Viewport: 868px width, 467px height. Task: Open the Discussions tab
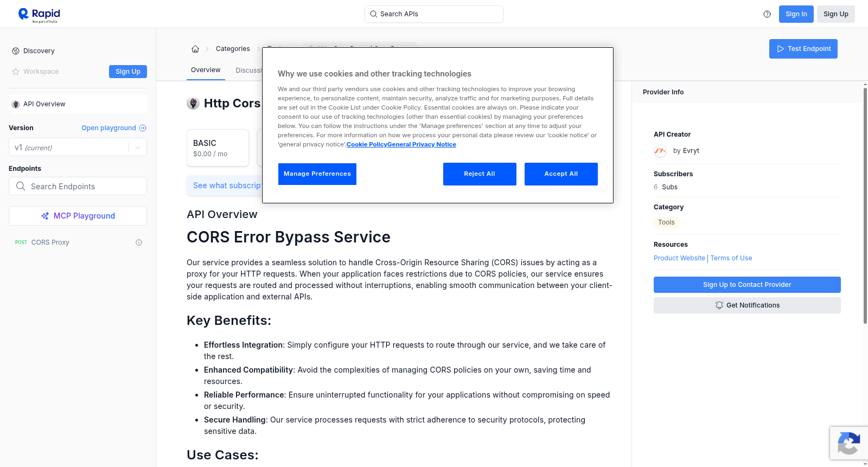(x=248, y=71)
